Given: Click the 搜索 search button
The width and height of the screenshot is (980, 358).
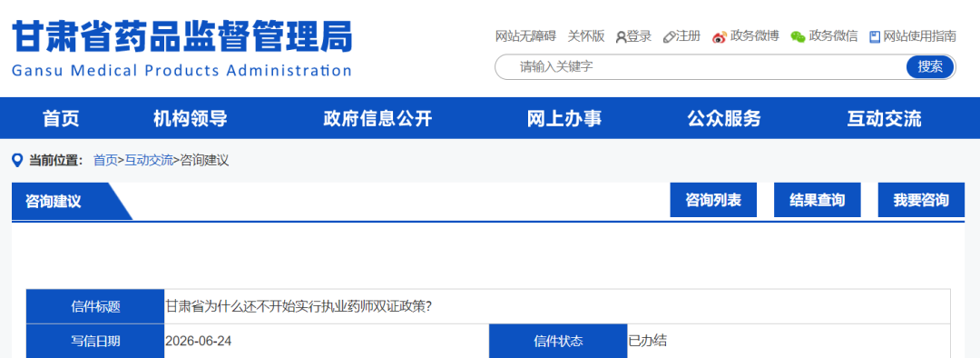Looking at the screenshot, I should pos(930,67).
